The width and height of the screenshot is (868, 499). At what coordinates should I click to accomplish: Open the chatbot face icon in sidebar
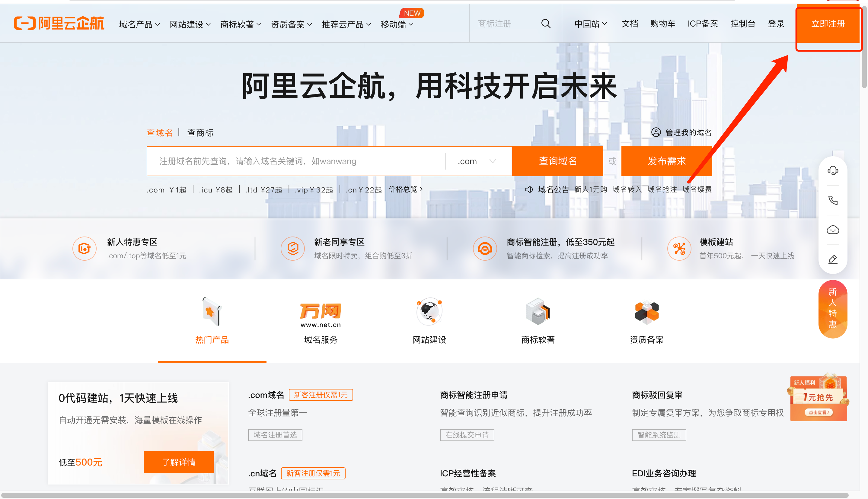click(832, 230)
